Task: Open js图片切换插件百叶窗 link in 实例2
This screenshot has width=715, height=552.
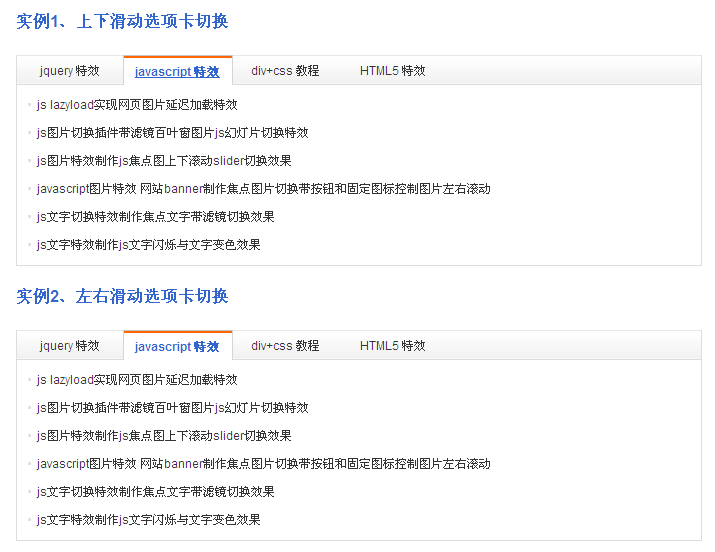Action: (172, 408)
